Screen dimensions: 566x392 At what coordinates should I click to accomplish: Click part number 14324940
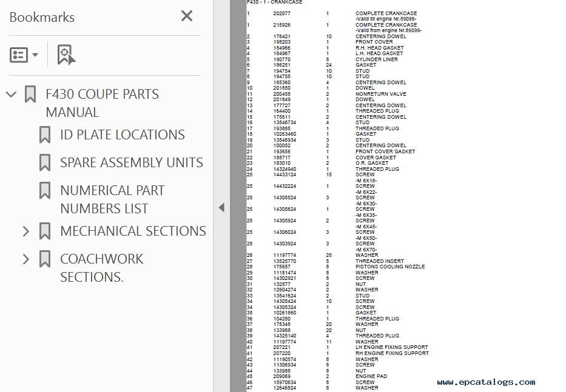click(x=285, y=169)
